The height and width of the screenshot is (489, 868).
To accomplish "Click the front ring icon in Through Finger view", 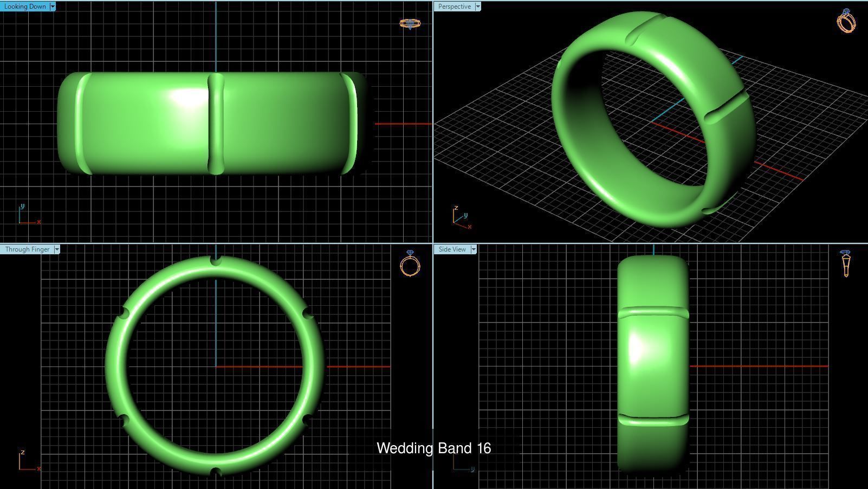I will click(410, 263).
